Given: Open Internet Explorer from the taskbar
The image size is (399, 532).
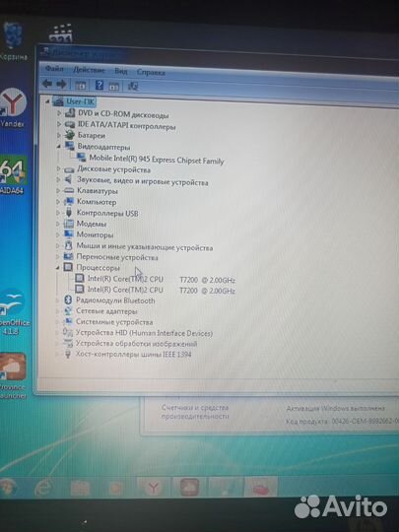Looking at the screenshot, I should [43, 488].
